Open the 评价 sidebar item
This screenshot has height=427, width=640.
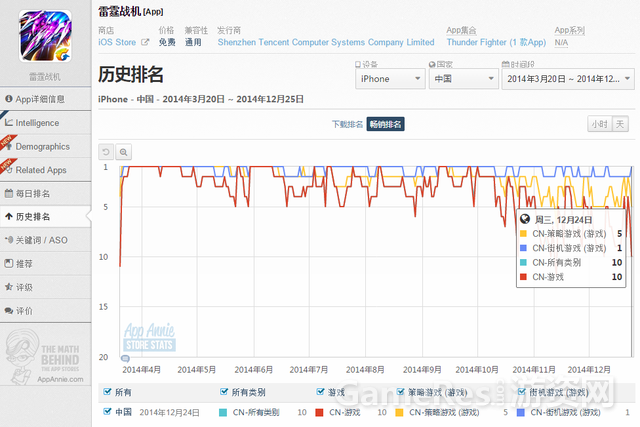tap(45, 311)
